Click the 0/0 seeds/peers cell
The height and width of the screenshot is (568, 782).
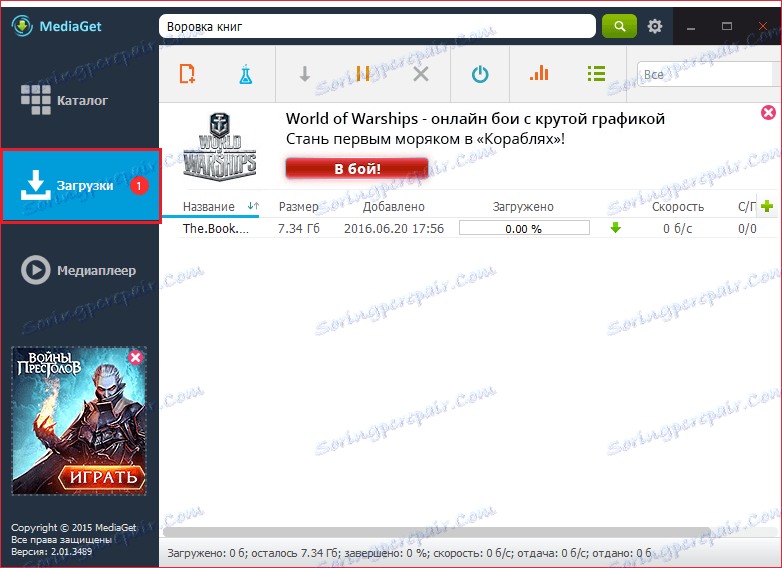(x=747, y=228)
